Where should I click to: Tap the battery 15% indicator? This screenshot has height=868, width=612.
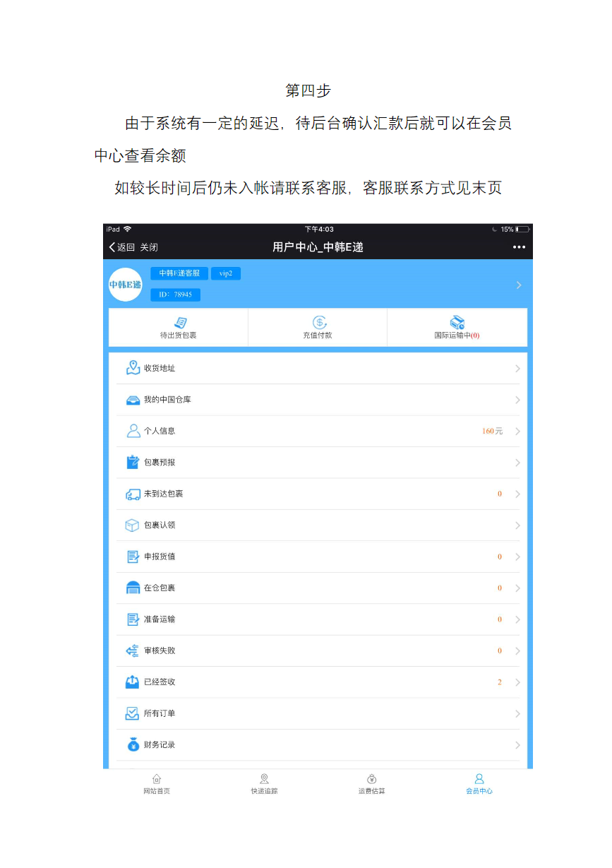point(515,230)
